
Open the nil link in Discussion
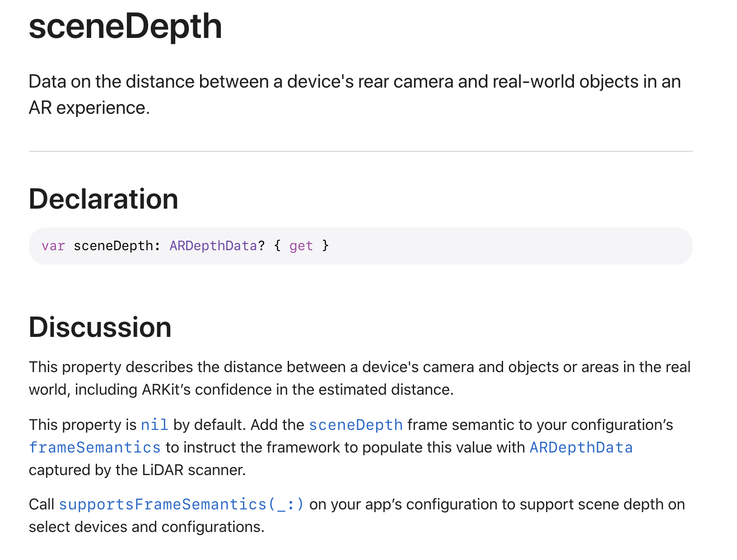154,425
